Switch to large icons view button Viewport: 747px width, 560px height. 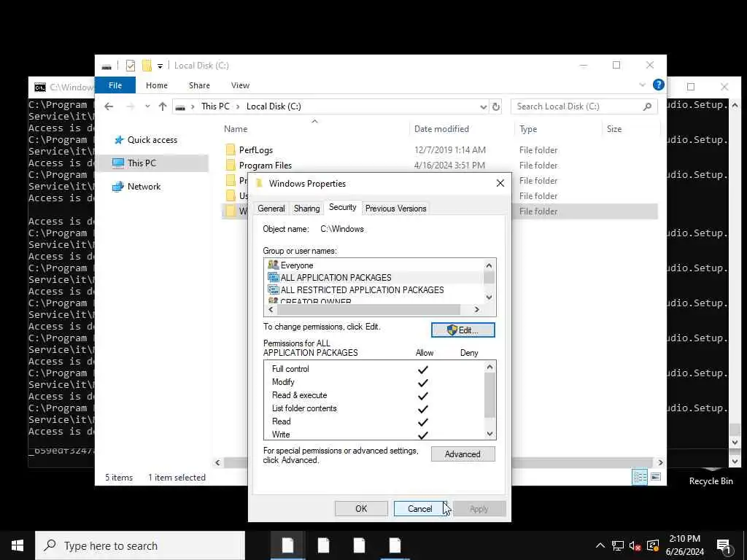click(656, 477)
